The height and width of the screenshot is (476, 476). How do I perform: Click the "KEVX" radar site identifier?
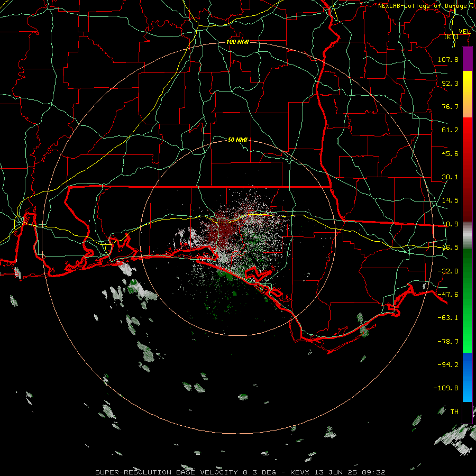coord(299,472)
